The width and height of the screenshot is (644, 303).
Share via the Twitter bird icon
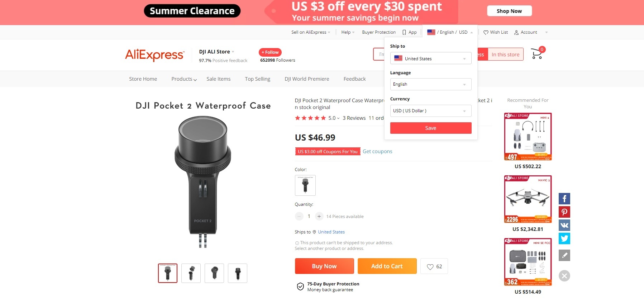point(564,238)
